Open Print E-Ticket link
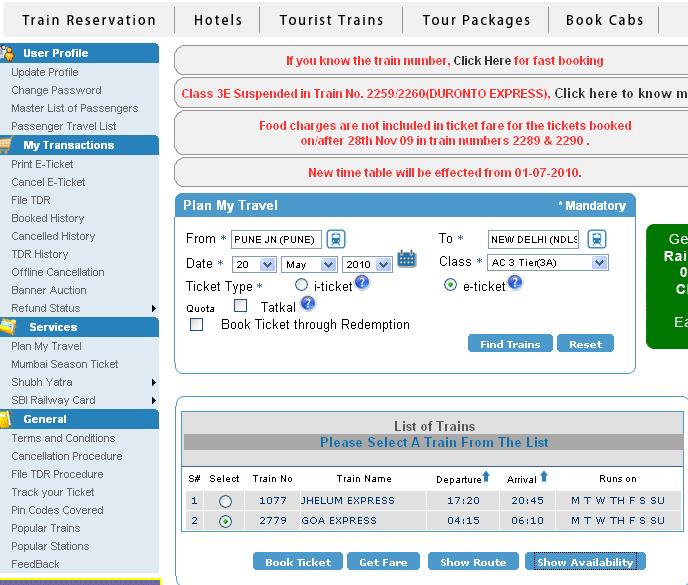Viewport: 688px width, 585px height. (x=42, y=164)
